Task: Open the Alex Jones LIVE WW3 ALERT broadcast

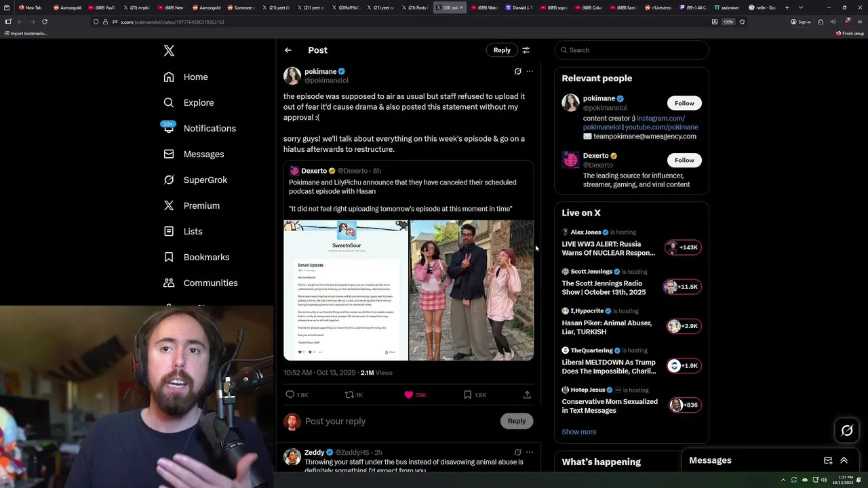Action: tap(608, 248)
